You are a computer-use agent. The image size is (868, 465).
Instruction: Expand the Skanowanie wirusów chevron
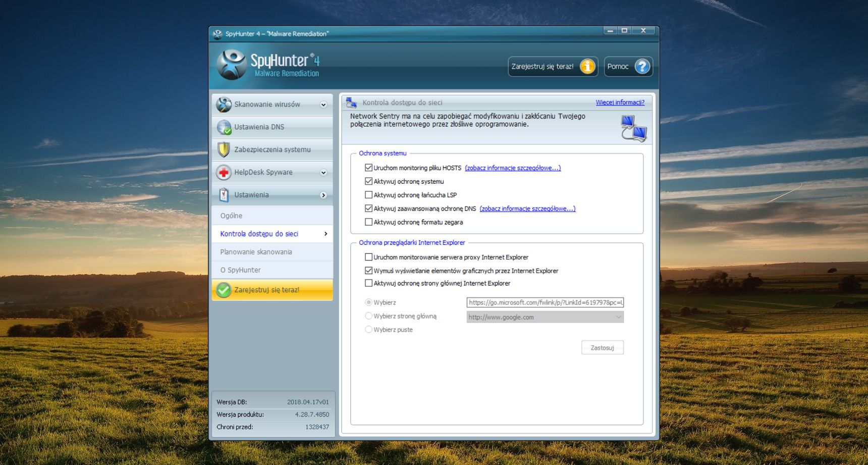323,105
